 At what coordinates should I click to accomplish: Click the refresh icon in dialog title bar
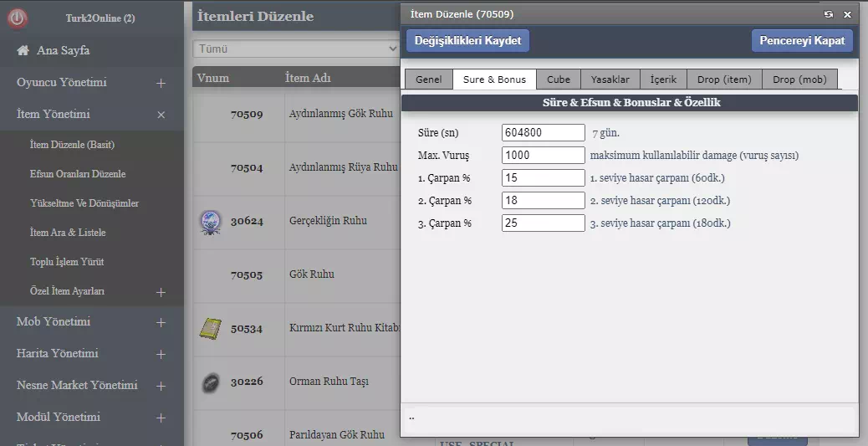coord(828,14)
